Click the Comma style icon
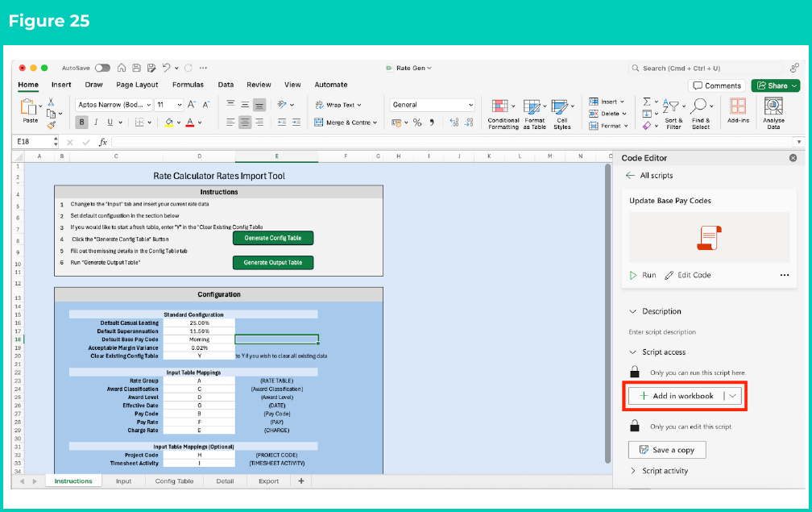Screen dimensions: 812x512 click(x=432, y=123)
